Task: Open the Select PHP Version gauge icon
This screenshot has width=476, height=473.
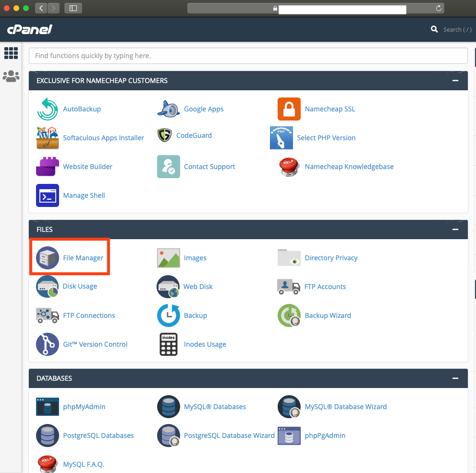Action: 281,138
